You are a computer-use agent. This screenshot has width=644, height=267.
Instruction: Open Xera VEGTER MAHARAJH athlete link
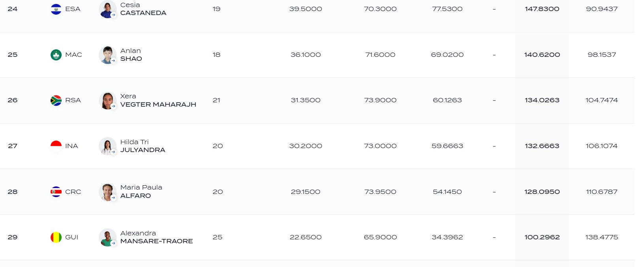pyautogui.click(x=158, y=100)
